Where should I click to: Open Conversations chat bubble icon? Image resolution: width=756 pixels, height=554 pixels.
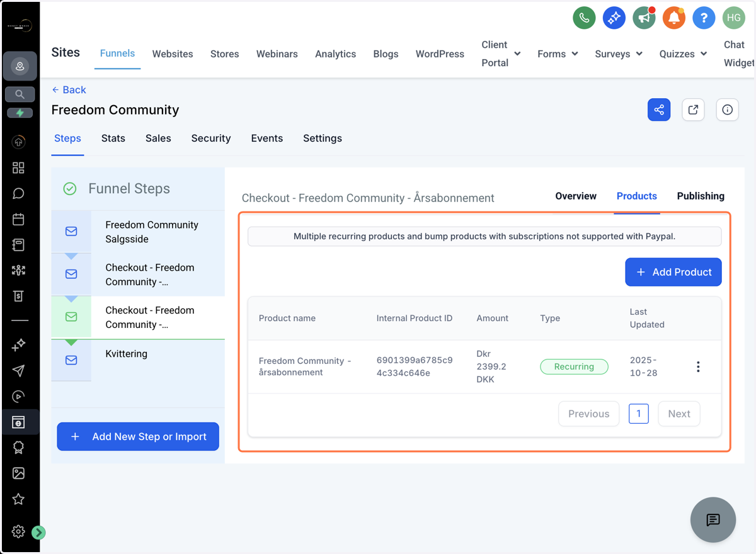pyautogui.click(x=18, y=193)
